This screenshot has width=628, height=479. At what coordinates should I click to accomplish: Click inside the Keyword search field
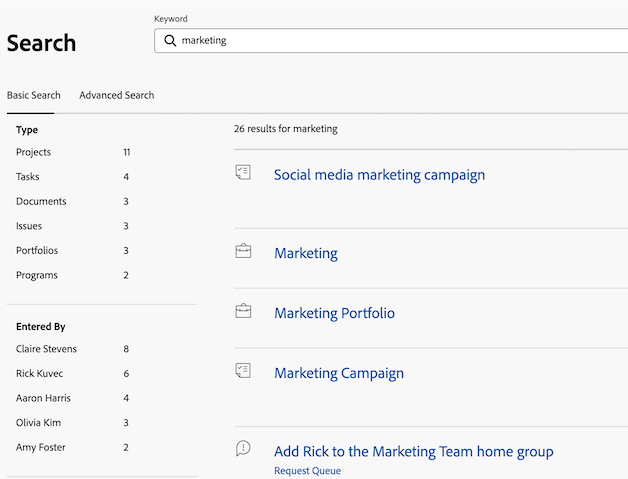coord(400,41)
